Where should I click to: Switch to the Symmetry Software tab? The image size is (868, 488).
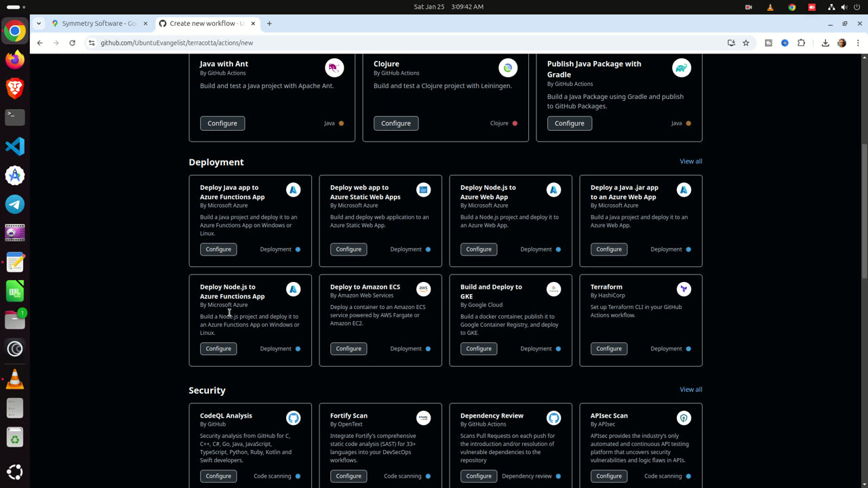point(99,23)
